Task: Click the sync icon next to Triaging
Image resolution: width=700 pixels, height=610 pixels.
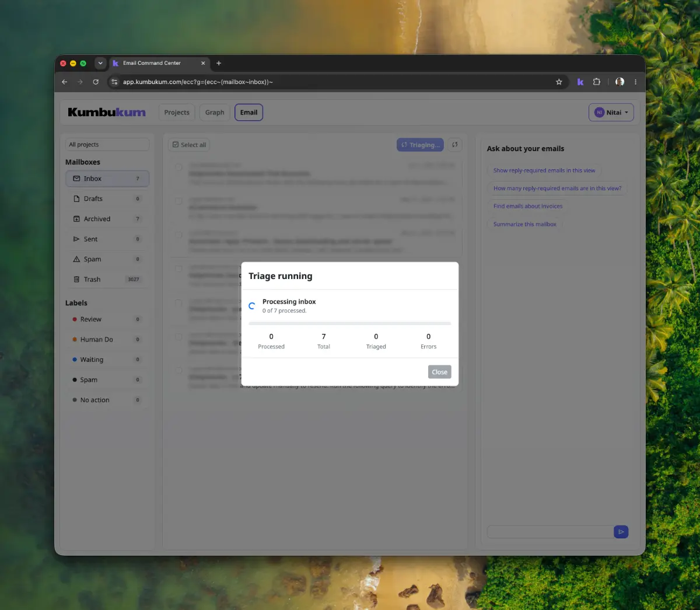Action: pyautogui.click(x=455, y=145)
